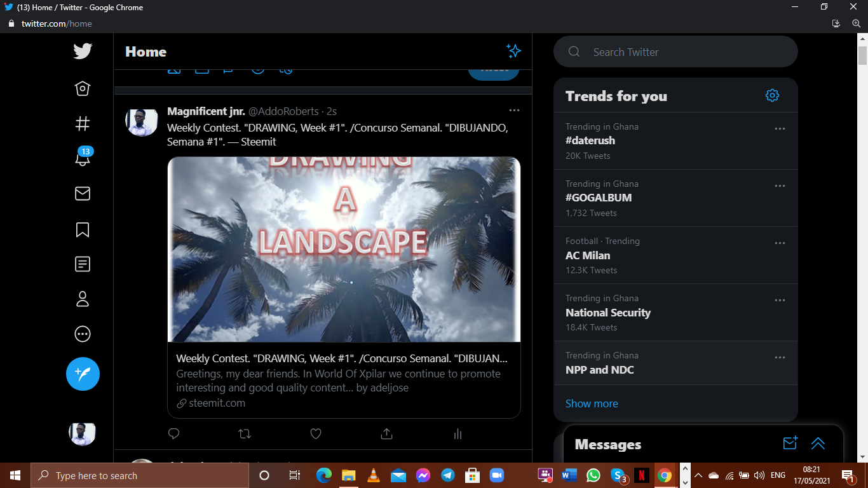View tweet analytics bar chart icon
Viewport: 868px width, 488px height.
pos(458,434)
